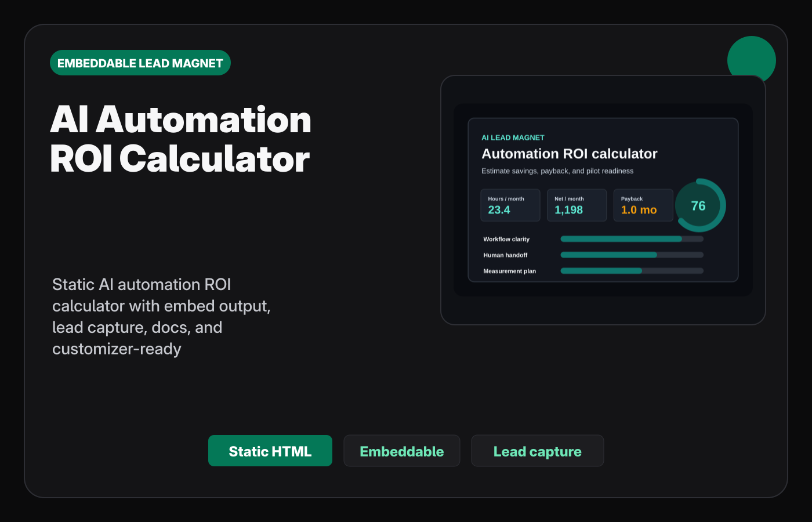
Task: Click the Measurement plan label
Action: click(x=510, y=271)
